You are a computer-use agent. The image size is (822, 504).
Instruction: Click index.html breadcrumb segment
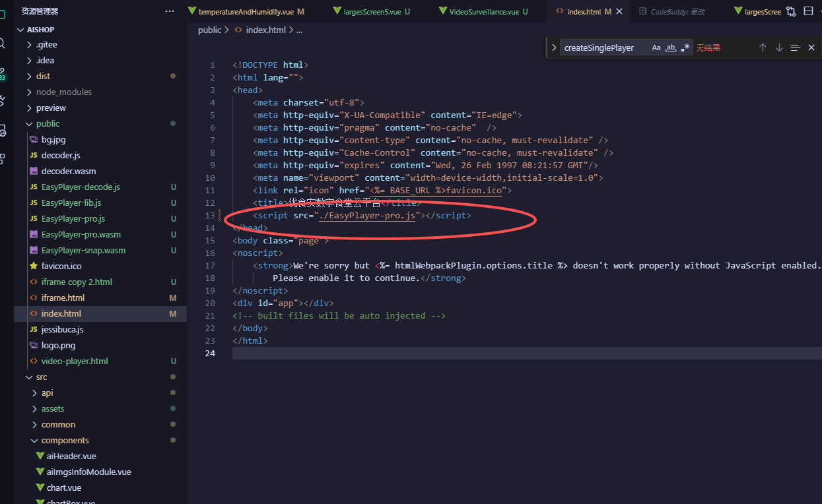pyautogui.click(x=265, y=30)
